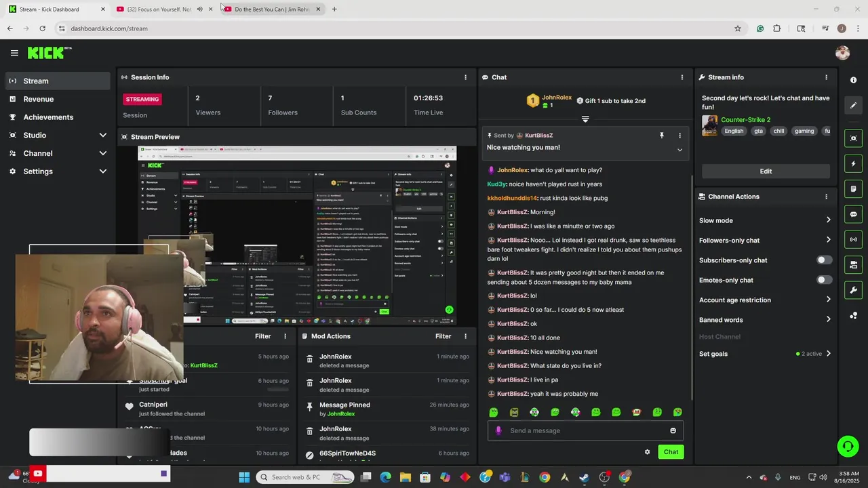
Task: Click the three-dots cluster icon in right sidebar
Action: pos(853,316)
